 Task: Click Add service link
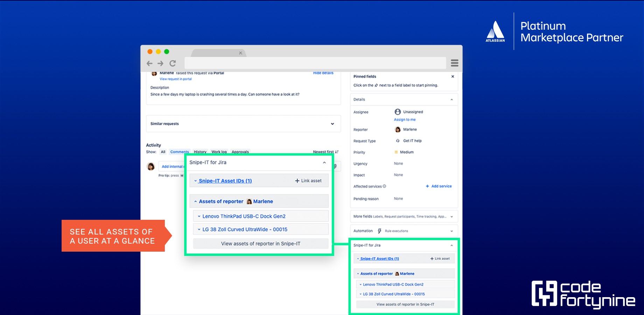[x=439, y=186]
